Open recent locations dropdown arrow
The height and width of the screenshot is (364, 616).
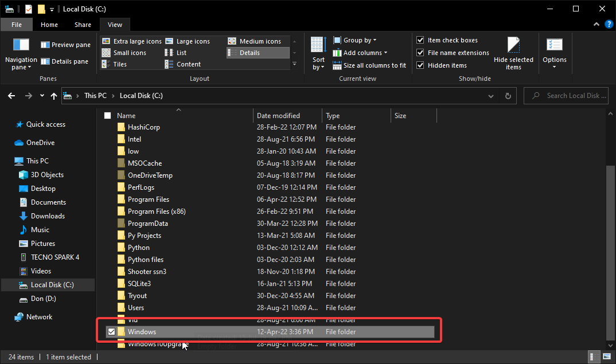[42, 96]
